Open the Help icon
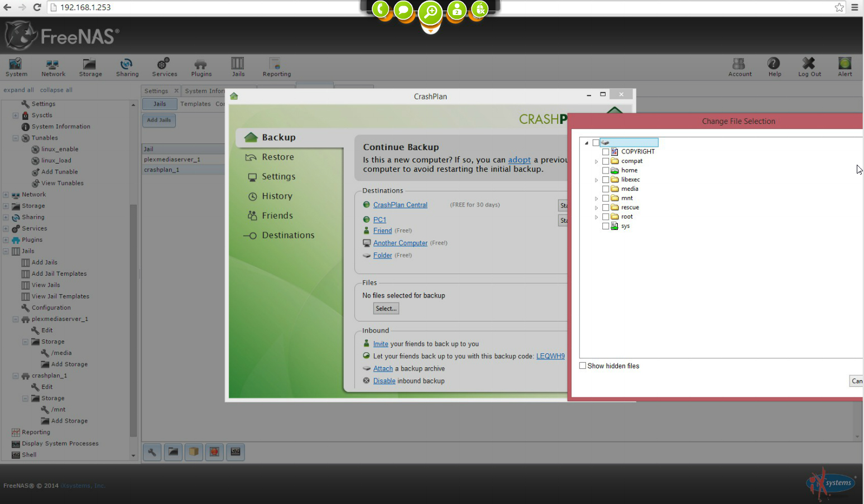The height and width of the screenshot is (504, 864). 774,67
